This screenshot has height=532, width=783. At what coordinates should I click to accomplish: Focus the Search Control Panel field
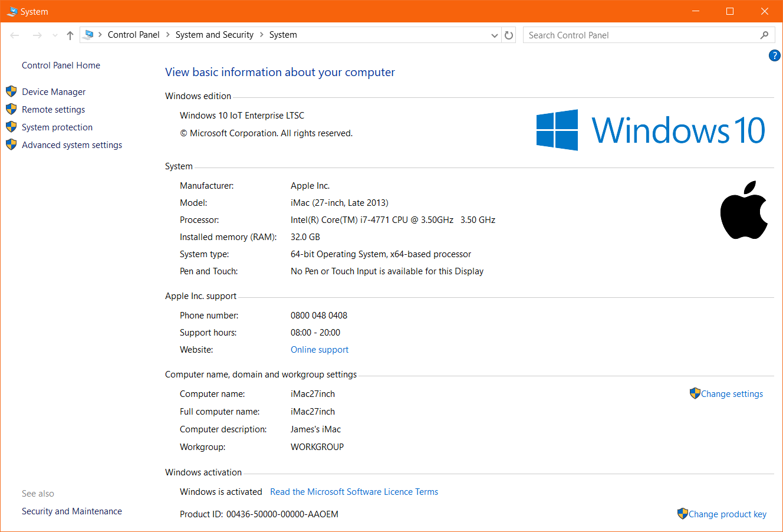pyautogui.click(x=641, y=35)
